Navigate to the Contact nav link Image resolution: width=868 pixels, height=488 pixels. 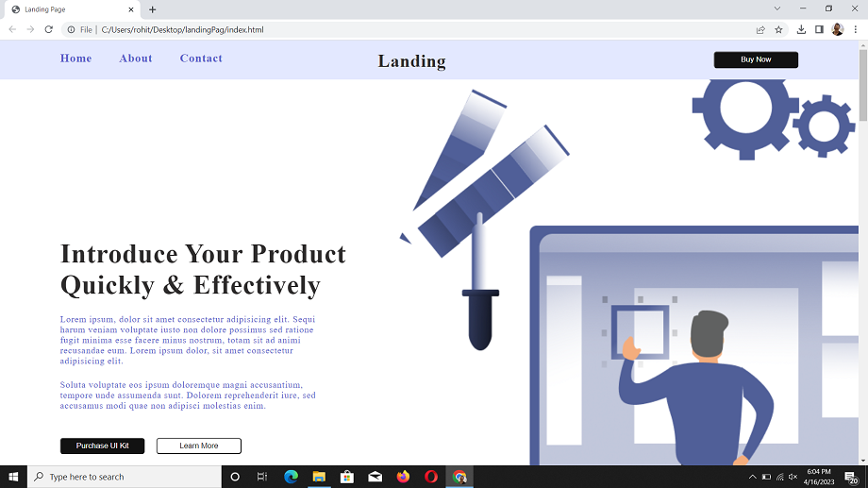tap(201, 59)
